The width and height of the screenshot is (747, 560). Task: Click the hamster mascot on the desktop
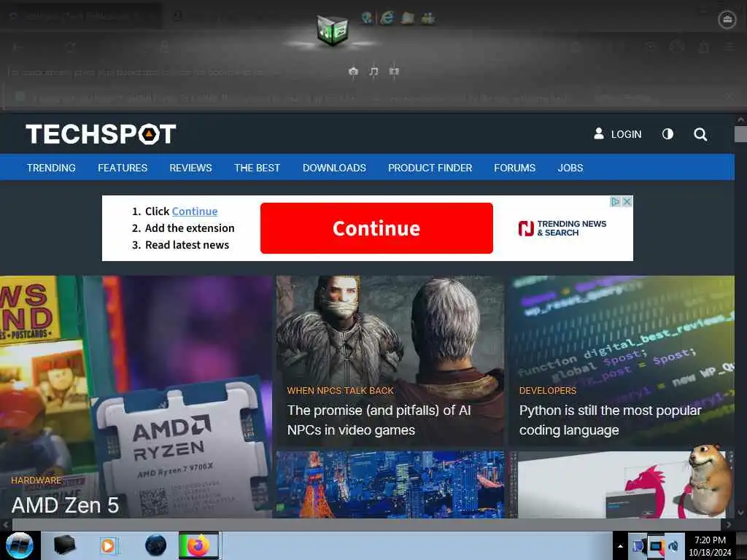click(x=709, y=480)
